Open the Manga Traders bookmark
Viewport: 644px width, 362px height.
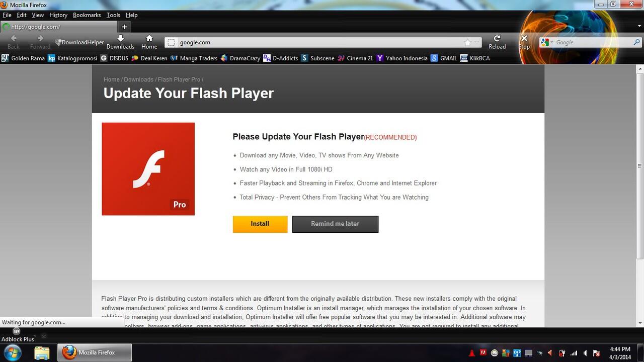194,58
